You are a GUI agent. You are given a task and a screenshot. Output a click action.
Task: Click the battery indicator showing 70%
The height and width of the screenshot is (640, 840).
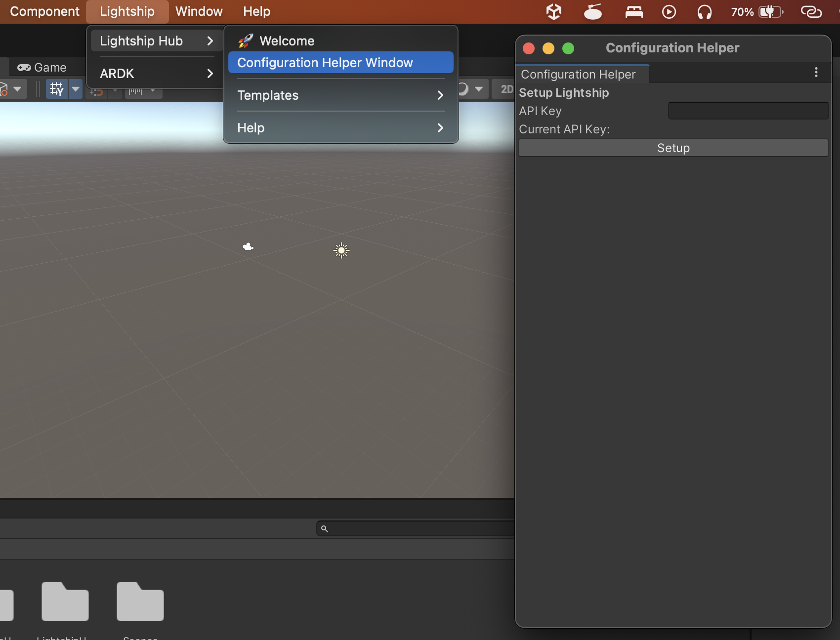755,12
